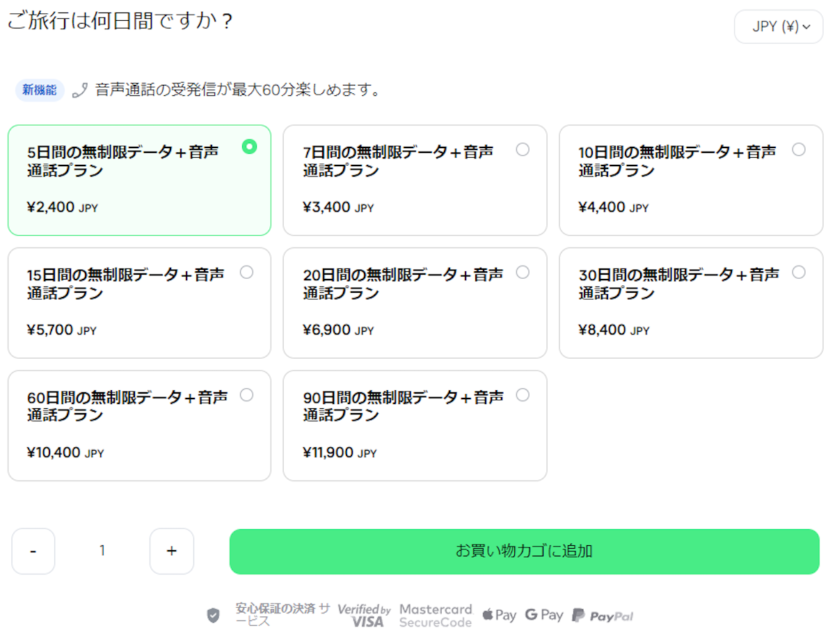Decrease quantity with the minus button
The image size is (835, 644).
(33, 552)
